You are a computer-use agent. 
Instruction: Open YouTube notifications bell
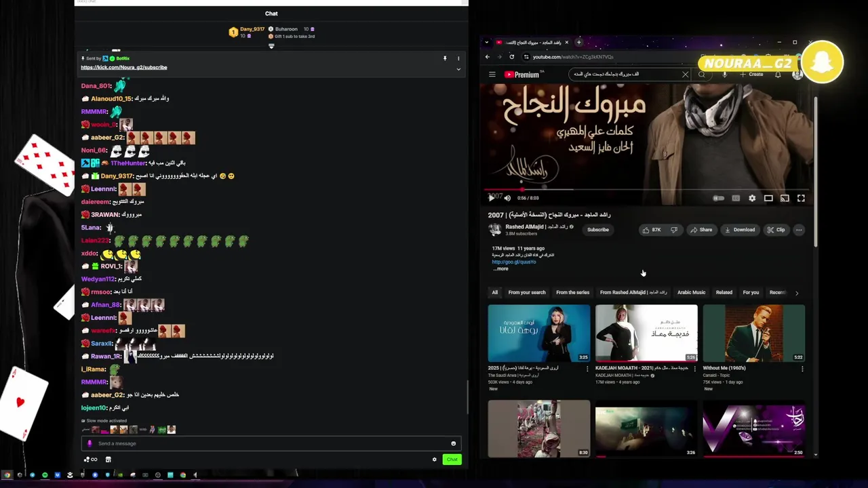click(x=778, y=75)
